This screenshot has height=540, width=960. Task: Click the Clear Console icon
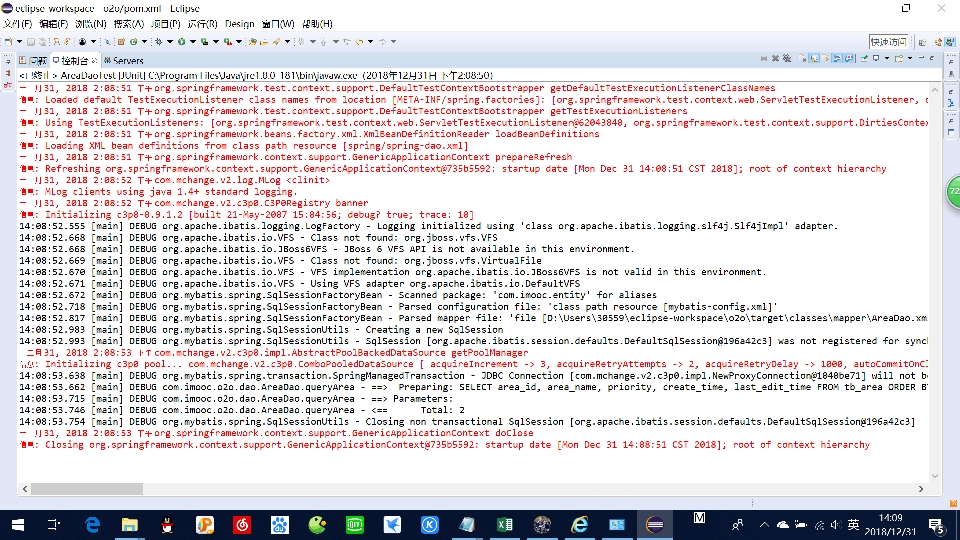point(802,58)
